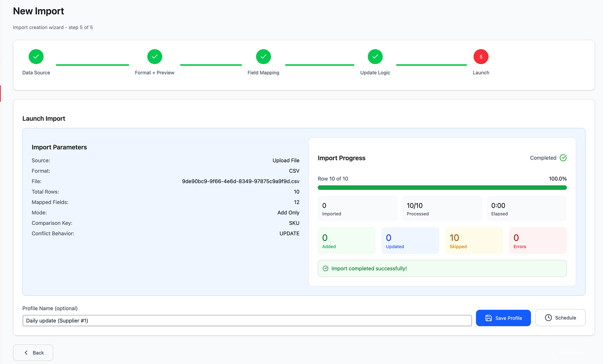Focus the Profile Name input field
Screen dimensions: 603x364
[247, 321]
